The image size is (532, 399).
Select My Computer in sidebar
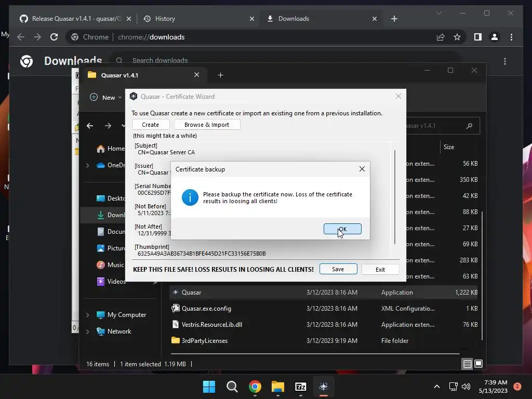[x=122, y=314]
